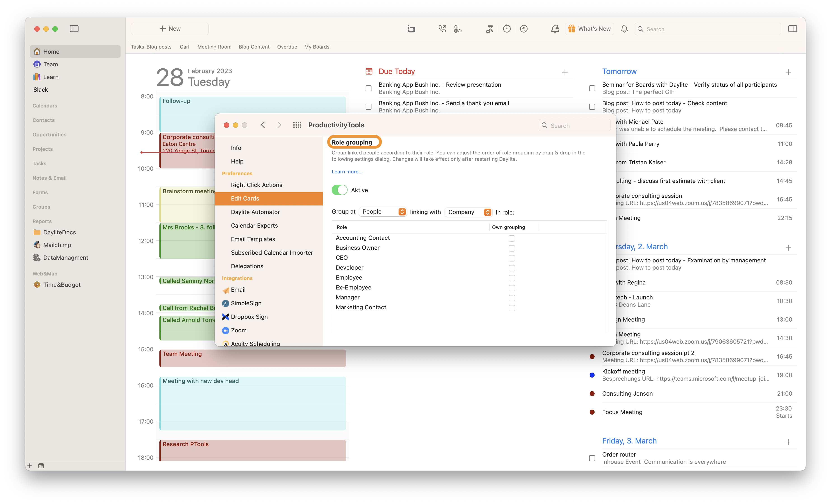Click the billing/inbox icon in the top toolbar
Image resolution: width=831 pixels, height=504 pixels.
[x=411, y=29]
